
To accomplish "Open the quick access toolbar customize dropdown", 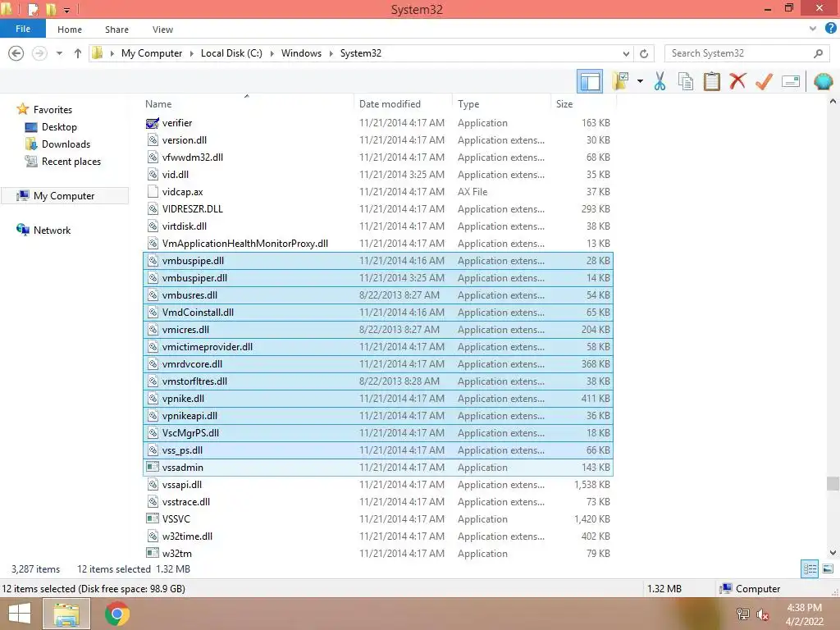I will (x=67, y=10).
